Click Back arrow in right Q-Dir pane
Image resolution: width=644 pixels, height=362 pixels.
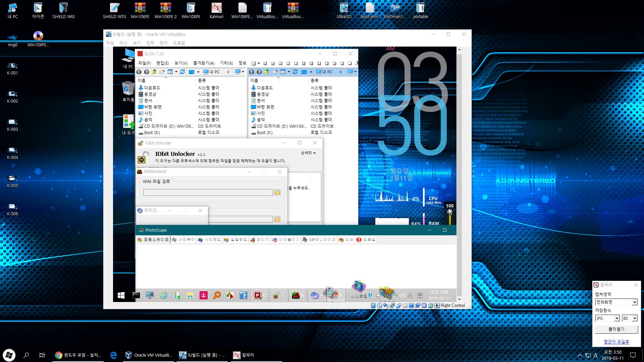(x=252, y=72)
